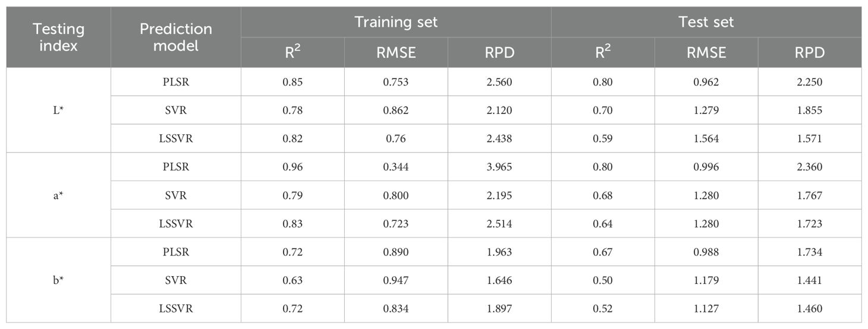The height and width of the screenshot is (329, 868).
Task: Click the "Prediction model" column header
Action: click(x=175, y=37)
